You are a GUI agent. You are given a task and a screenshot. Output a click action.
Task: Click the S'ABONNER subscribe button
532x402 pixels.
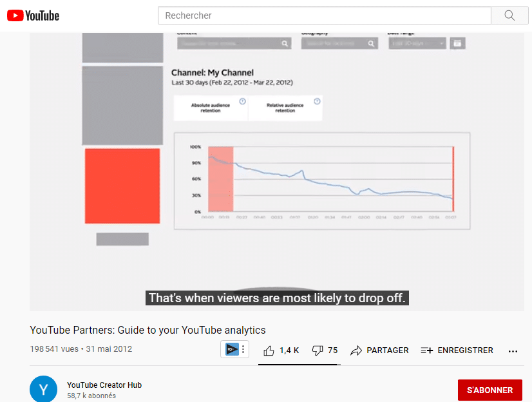pos(489,390)
